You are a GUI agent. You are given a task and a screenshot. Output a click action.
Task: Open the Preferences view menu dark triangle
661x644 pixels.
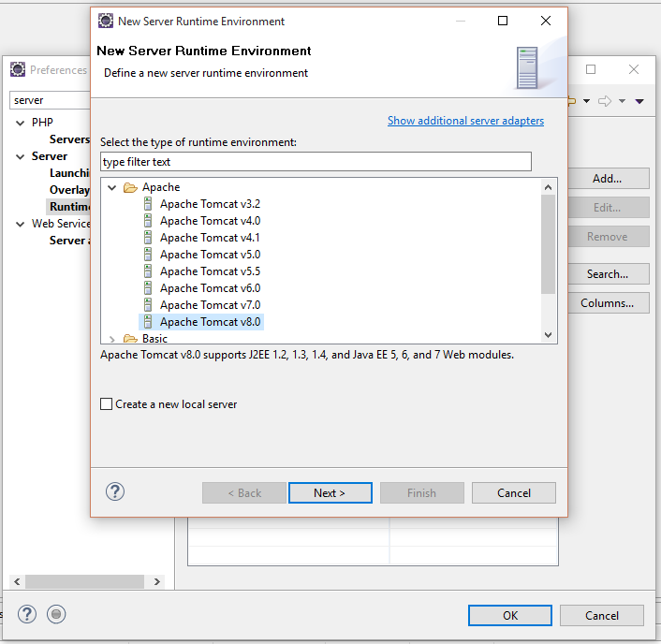[639, 101]
